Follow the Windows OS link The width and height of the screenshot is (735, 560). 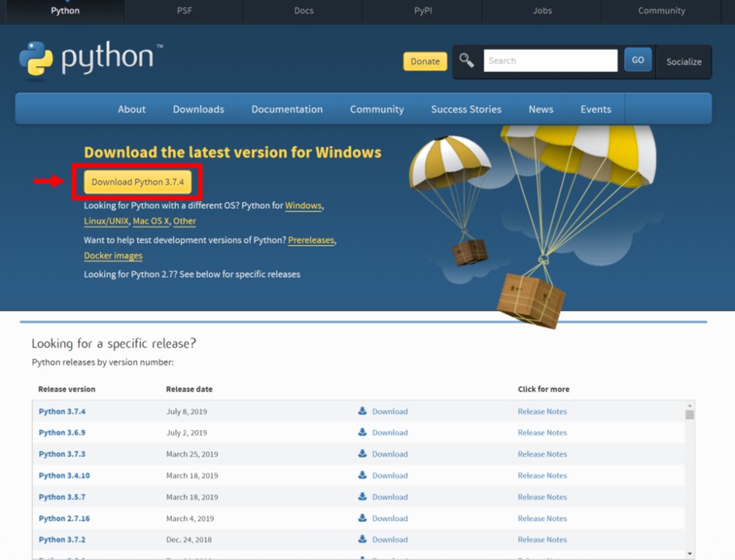point(303,205)
